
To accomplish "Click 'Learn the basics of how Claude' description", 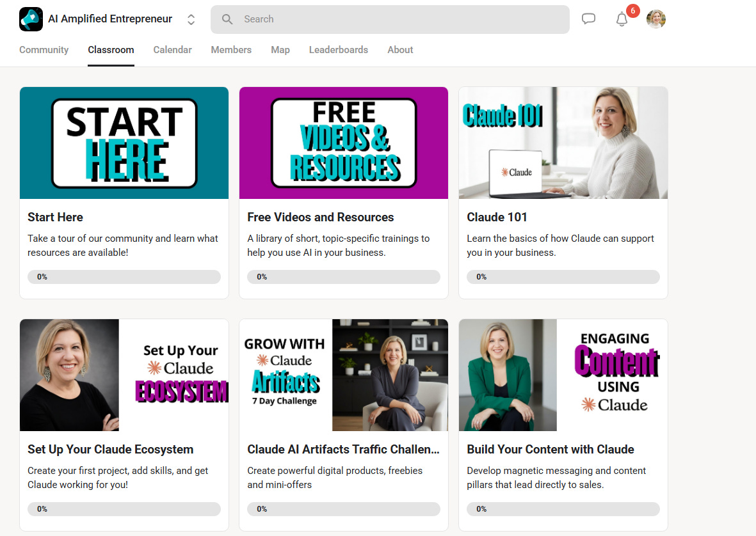I will coord(560,245).
